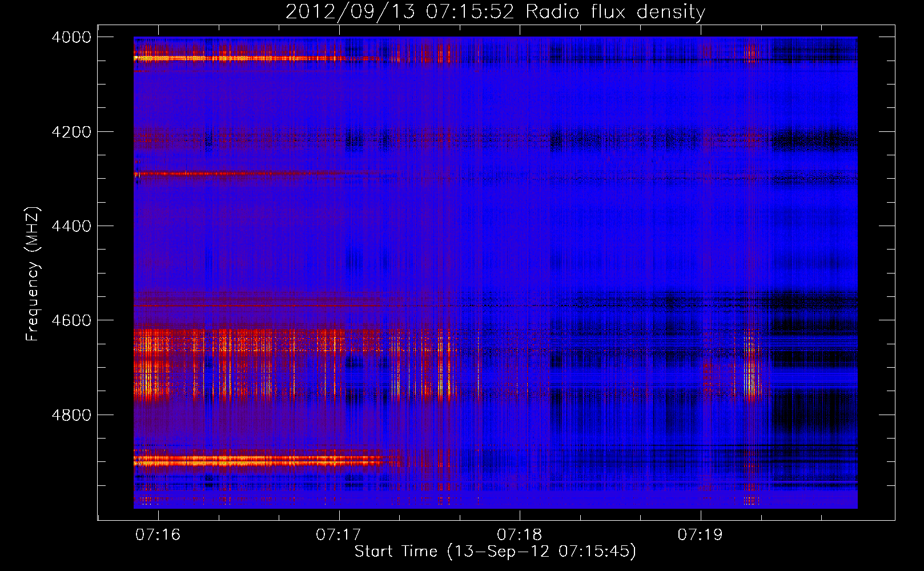Click the 07:19 time tick label
The width and height of the screenshot is (924, 571).
[700, 534]
